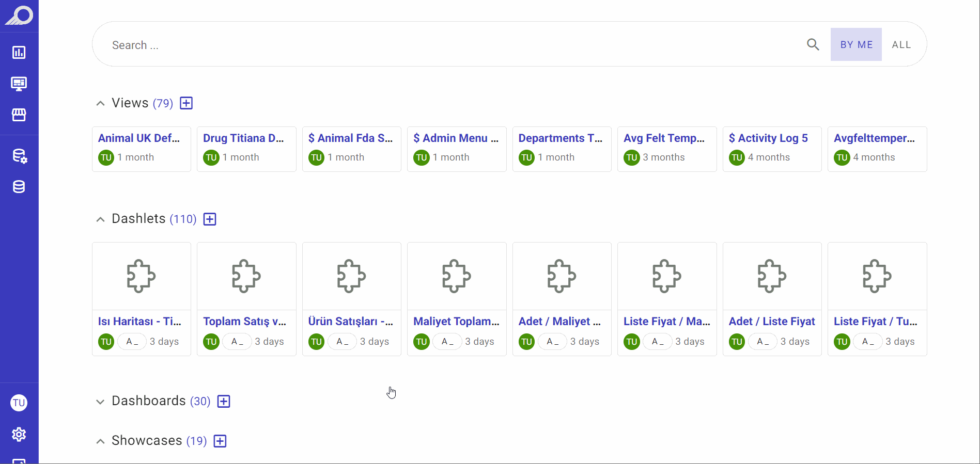Add a new showcase with plus icon
Viewport: 980px width, 464px height.
220,441
